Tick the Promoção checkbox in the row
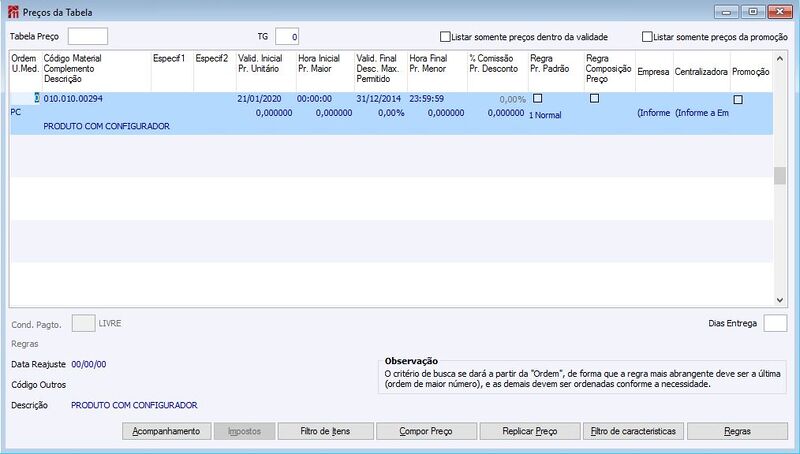 pos(738,99)
